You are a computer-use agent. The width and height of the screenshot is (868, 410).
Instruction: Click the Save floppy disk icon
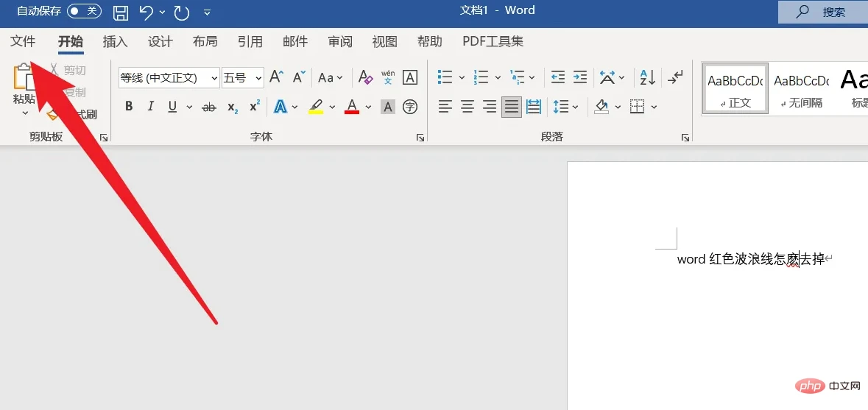pyautogui.click(x=121, y=12)
